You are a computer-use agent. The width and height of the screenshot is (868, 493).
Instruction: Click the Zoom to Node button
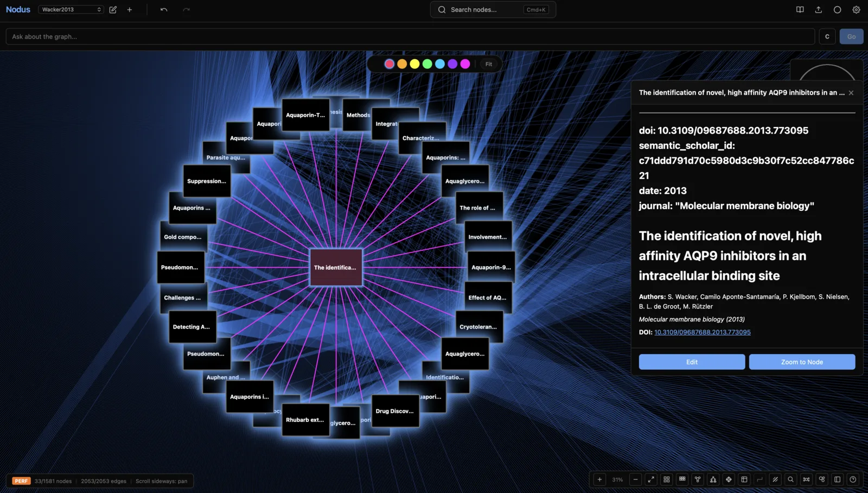[x=802, y=362]
